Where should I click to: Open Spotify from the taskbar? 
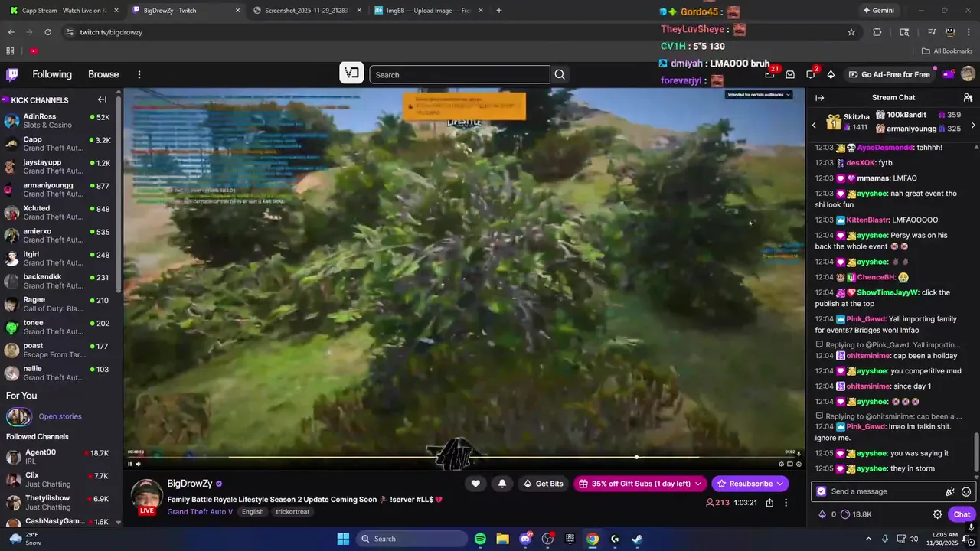click(x=480, y=539)
